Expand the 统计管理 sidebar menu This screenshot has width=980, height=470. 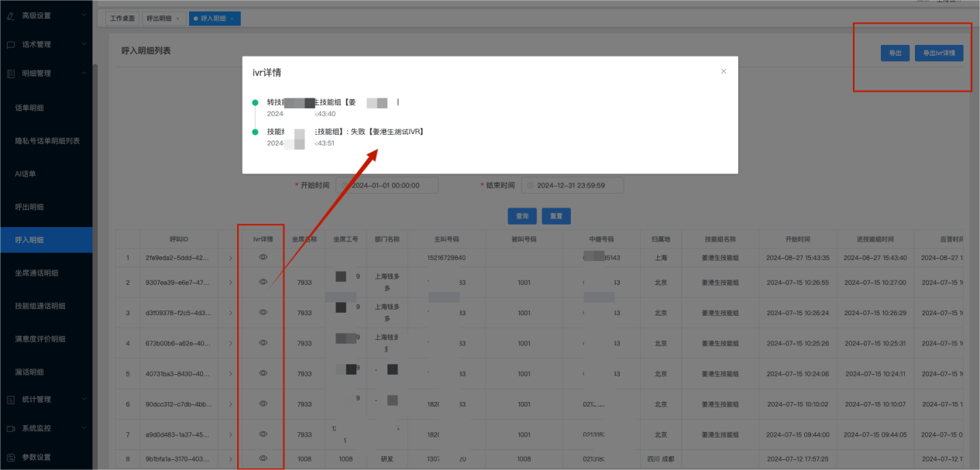[46, 400]
